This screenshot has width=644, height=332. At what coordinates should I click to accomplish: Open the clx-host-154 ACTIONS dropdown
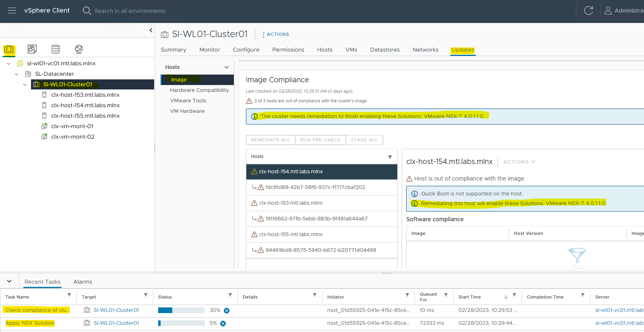[x=519, y=162]
